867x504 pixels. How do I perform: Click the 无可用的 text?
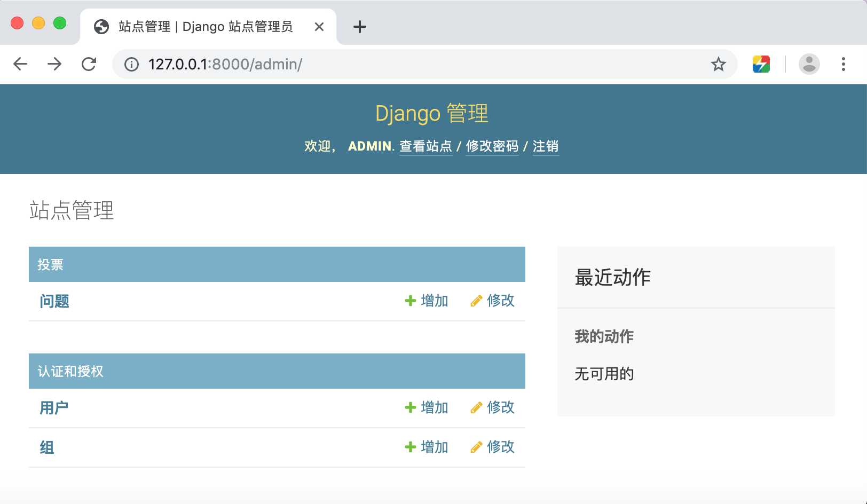[x=604, y=374]
